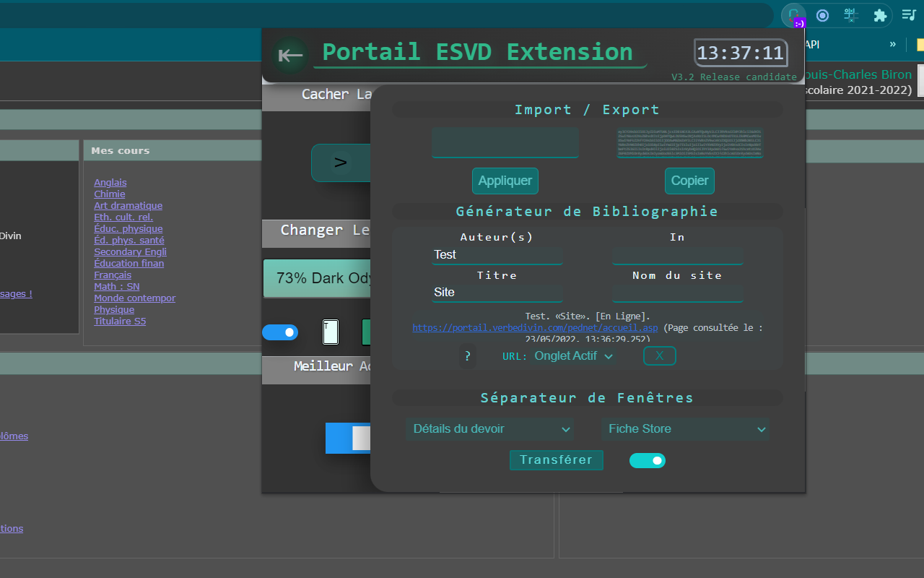
Task: Open the Éduc. physique course link
Action: (128, 229)
